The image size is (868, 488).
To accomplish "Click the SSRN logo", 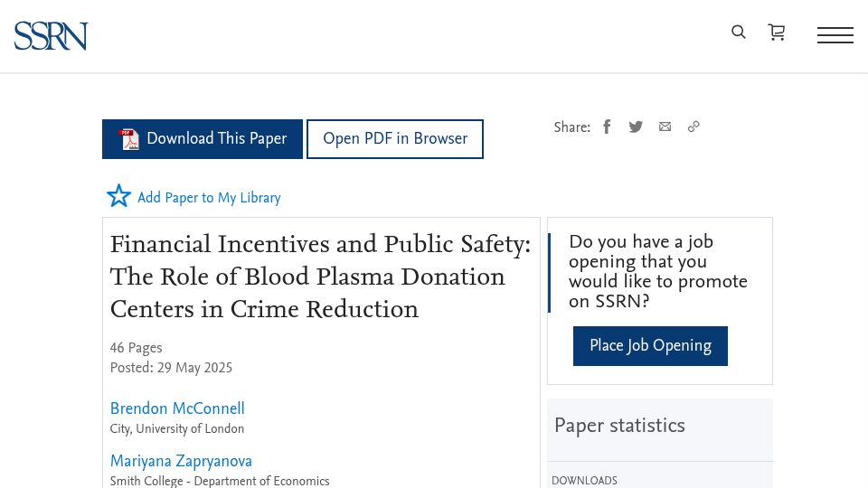I will click(51, 36).
